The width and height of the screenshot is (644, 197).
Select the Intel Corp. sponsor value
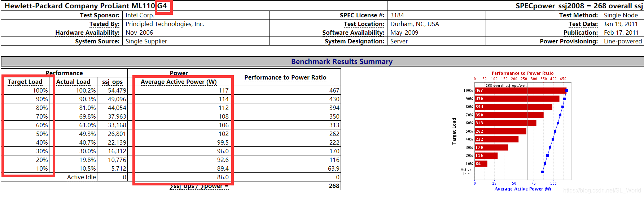click(x=140, y=15)
